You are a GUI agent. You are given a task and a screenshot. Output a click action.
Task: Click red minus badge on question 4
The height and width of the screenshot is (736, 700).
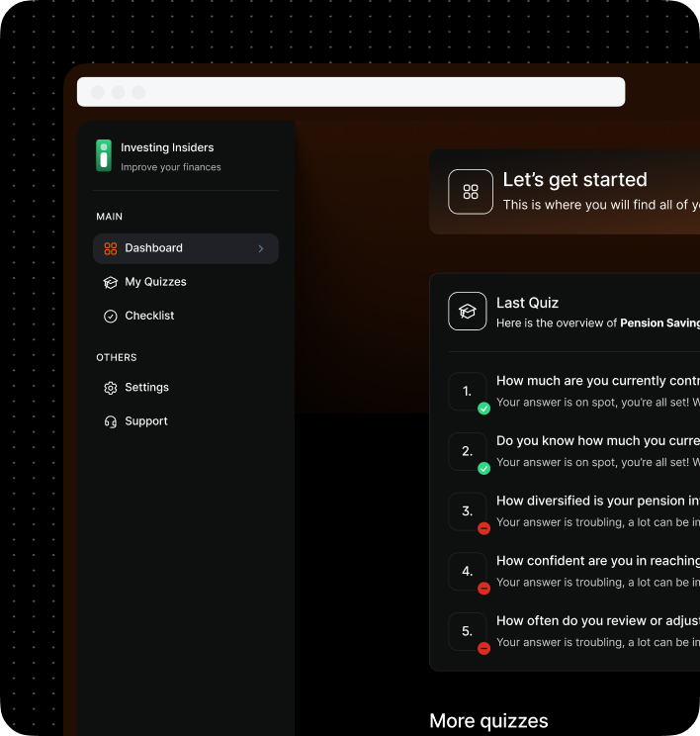483,589
